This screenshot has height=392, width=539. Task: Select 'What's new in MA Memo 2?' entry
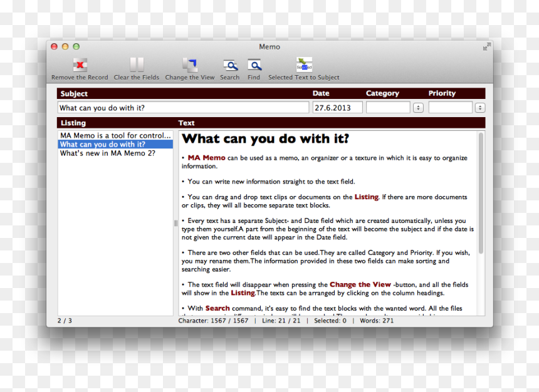115,153
